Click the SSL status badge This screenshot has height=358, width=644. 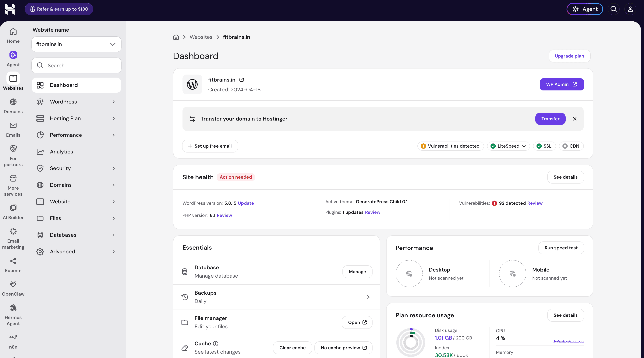pyautogui.click(x=544, y=146)
